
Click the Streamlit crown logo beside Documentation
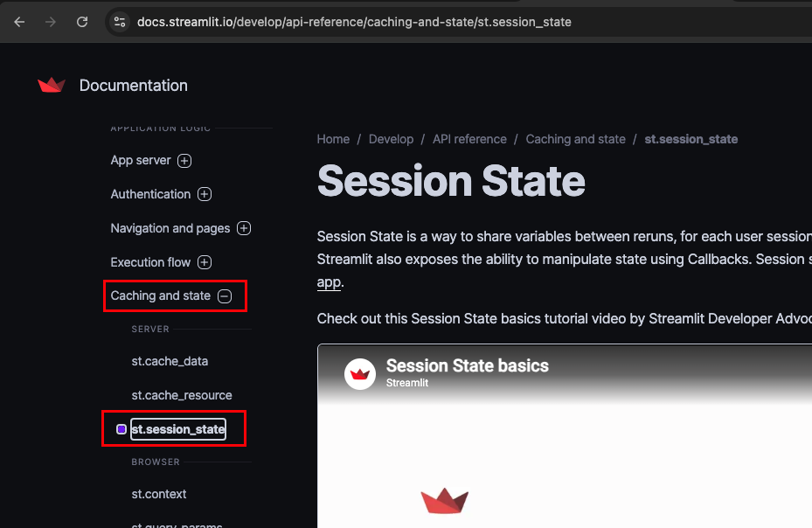[x=52, y=85]
